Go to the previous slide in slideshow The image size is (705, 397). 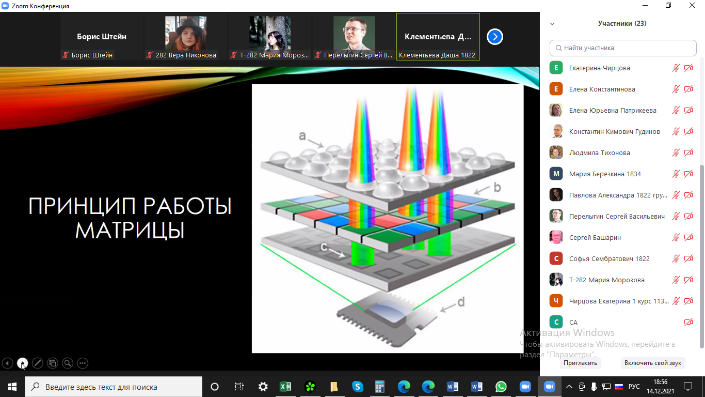tap(7, 363)
